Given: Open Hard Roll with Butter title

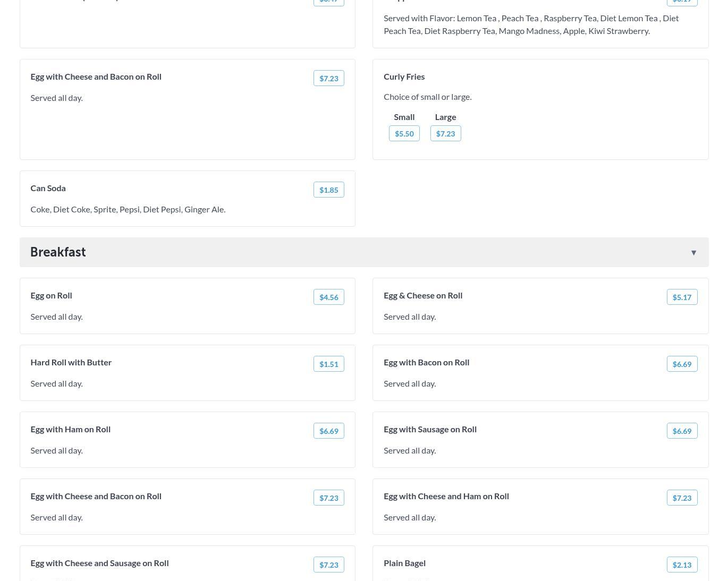Looking at the screenshot, I should (x=71, y=362).
